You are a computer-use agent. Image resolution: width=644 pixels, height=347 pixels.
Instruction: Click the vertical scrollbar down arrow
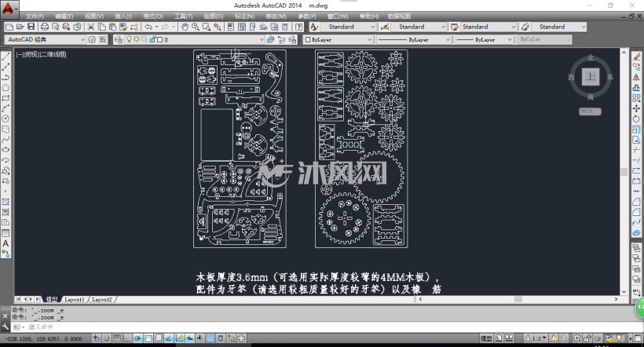click(x=624, y=292)
